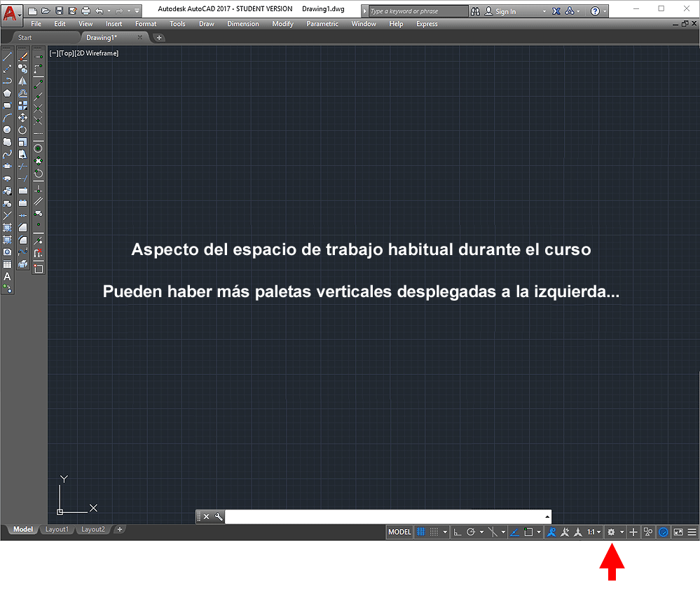This screenshot has height=590, width=700.
Task: Select the Multiline Text tool
Action: click(x=7, y=277)
